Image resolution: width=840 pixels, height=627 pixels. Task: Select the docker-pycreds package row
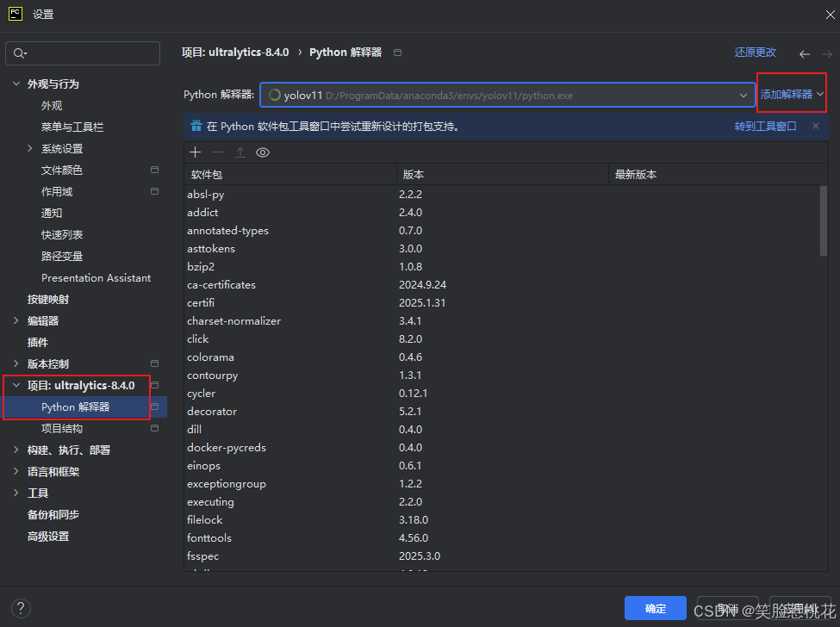click(x=502, y=448)
